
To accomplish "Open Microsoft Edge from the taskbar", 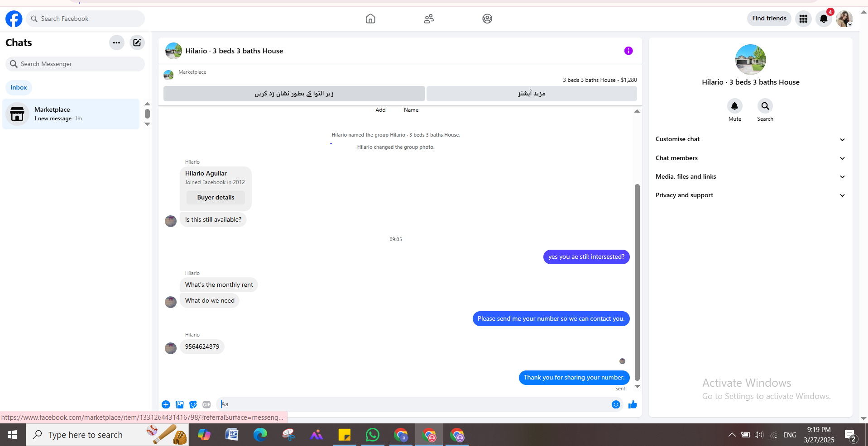I will click(260, 435).
